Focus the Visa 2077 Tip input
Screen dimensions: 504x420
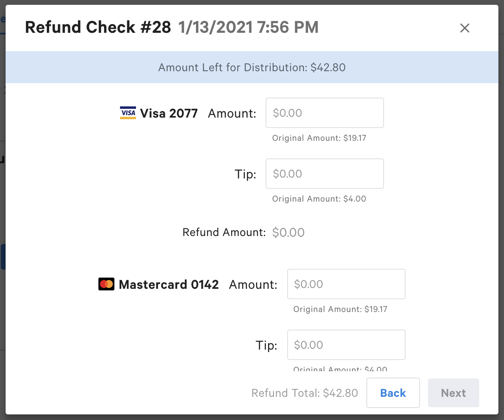[x=324, y=174]
